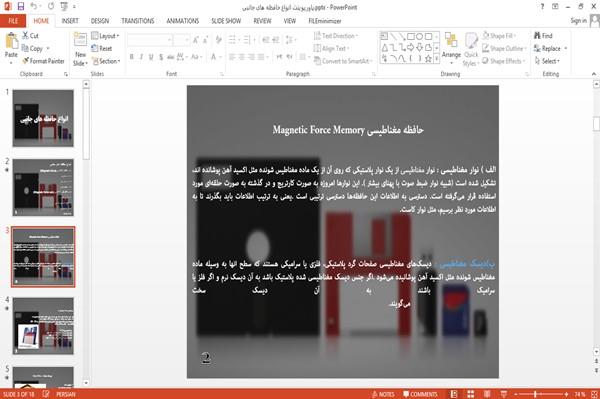Open the Select menu in the Editing group

click(547, 61)
